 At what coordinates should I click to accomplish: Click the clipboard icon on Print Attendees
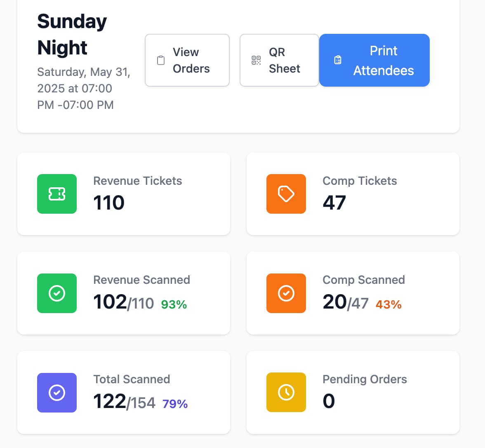tap(338, 60)
